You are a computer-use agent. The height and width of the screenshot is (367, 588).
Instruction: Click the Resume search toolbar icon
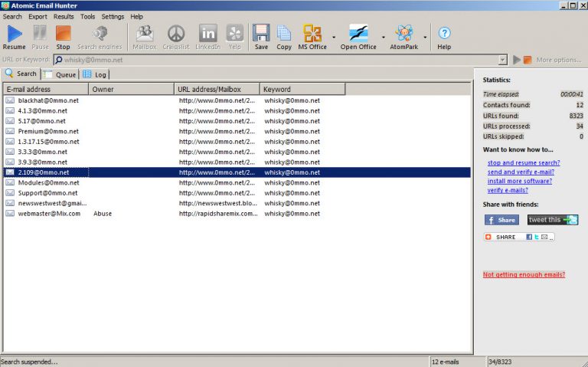tap(14, 36)
